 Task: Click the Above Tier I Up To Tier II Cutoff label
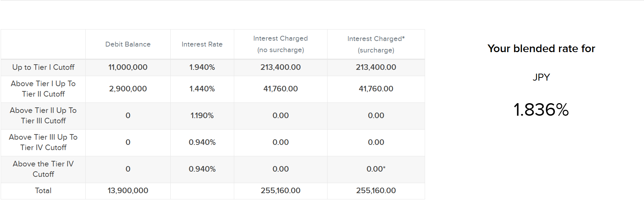point(43,89)
